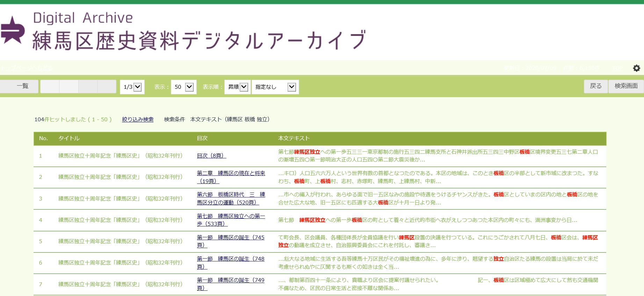Viewport: 644px width, 296px height.
Task: Open the 絞り込み検索 refine search link
Action: pos(138,120)
